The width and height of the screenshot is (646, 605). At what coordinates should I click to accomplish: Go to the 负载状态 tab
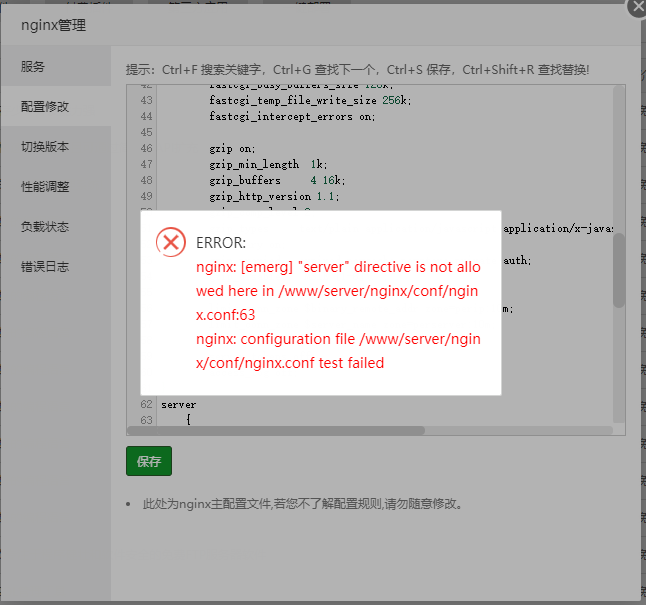(x=56, y=226)
